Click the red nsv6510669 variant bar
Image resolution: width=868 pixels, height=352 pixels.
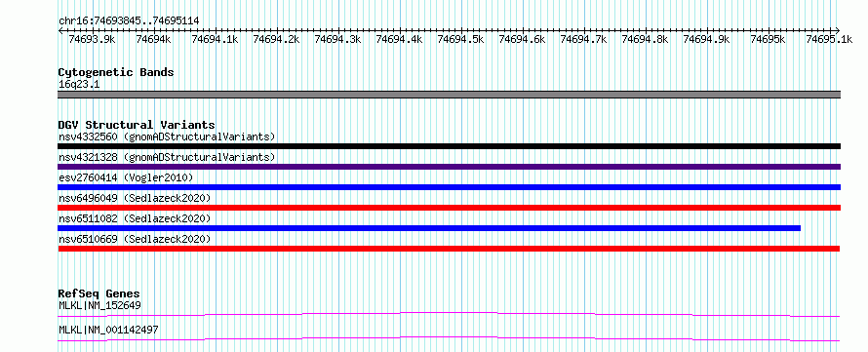click(450, 249)
